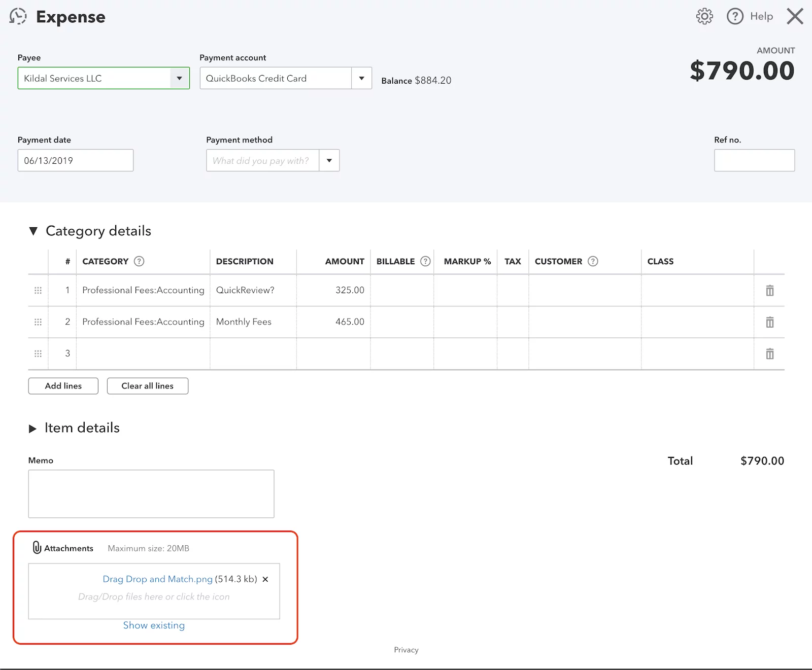Click inside the Memo field
Screen dimensions: 812x670
pos(151,493)
